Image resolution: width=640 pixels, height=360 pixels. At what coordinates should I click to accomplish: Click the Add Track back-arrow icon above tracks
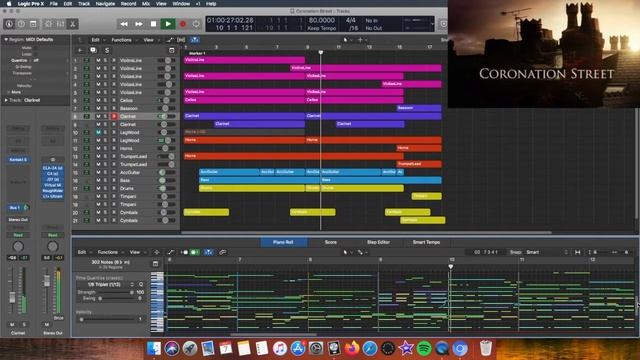tap(80, 50)
